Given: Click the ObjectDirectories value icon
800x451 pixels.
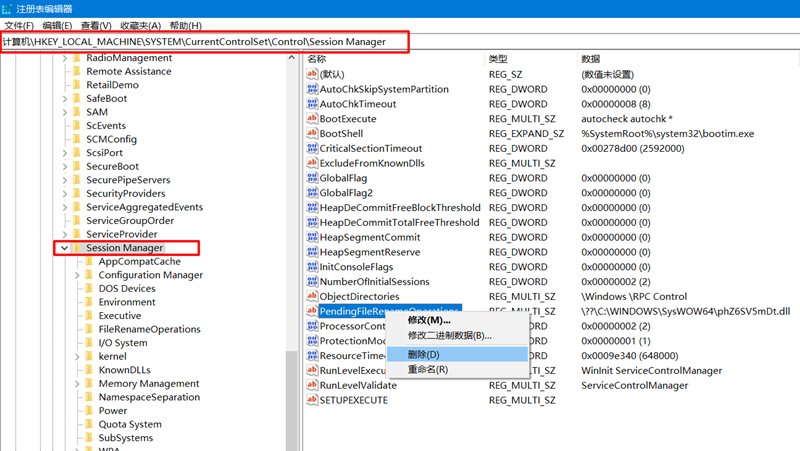Looking at the screenshot, I should pyautogui.click(x=312, y=297).
